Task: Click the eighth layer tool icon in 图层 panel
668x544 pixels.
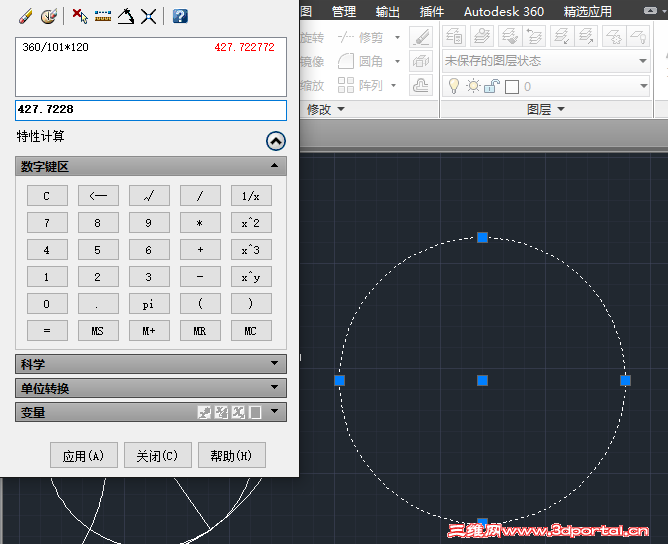Action: click(638, 36)
